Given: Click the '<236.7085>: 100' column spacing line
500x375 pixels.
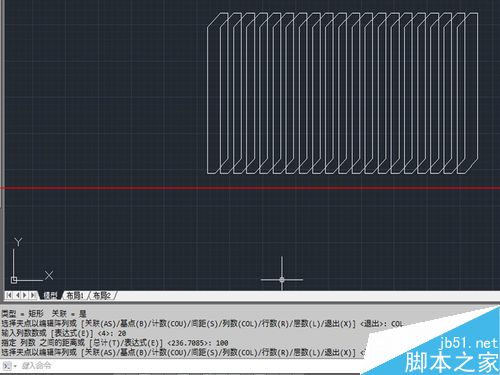Looking at the screenshot, I should (x=115, y=343).
